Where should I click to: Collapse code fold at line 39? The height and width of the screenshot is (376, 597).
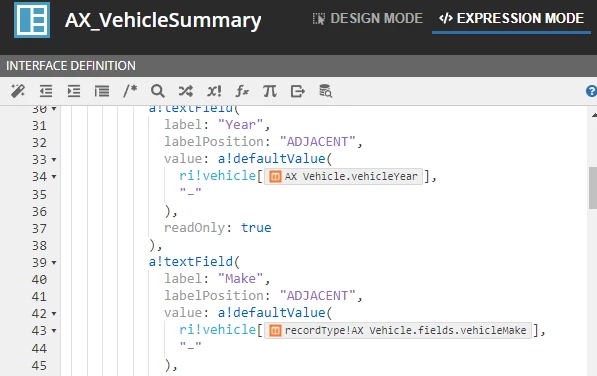pos(54,263)
